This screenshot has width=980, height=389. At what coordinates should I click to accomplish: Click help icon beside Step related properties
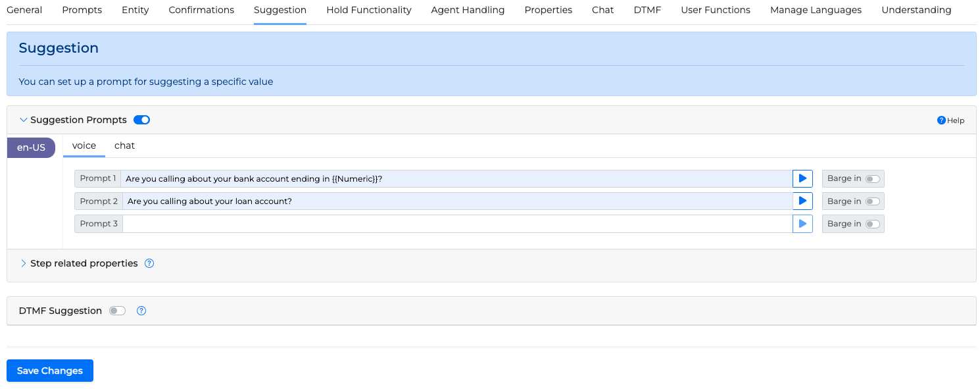(x=149, y=263)
